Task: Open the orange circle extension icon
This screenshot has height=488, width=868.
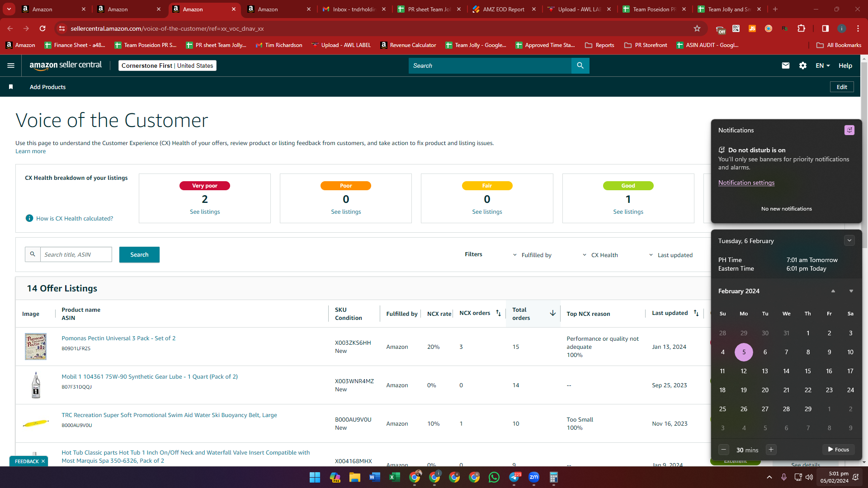Action: tap(769, 28)
